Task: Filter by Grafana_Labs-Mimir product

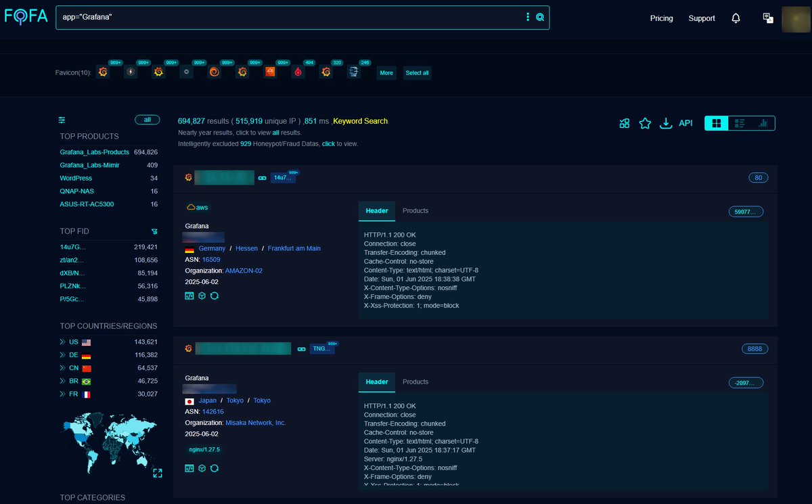Action: [89, 165]
